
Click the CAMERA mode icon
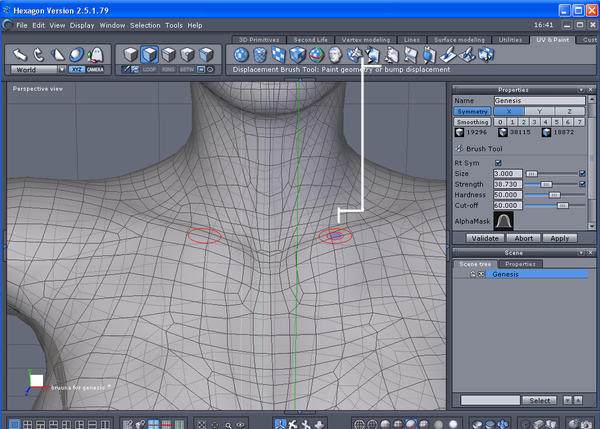(x=96, y=70)
